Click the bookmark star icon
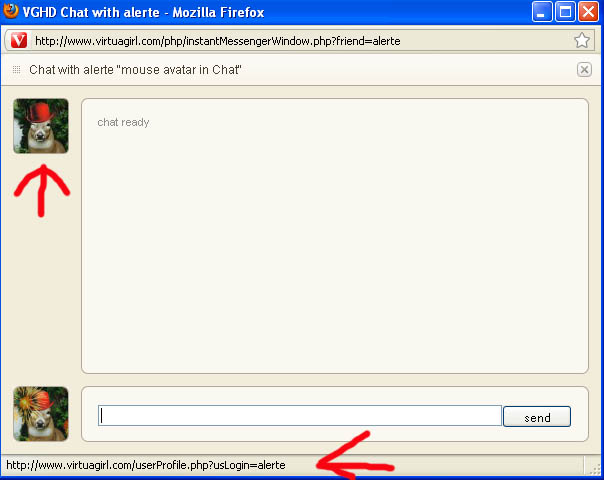 [x=582, y=40]
